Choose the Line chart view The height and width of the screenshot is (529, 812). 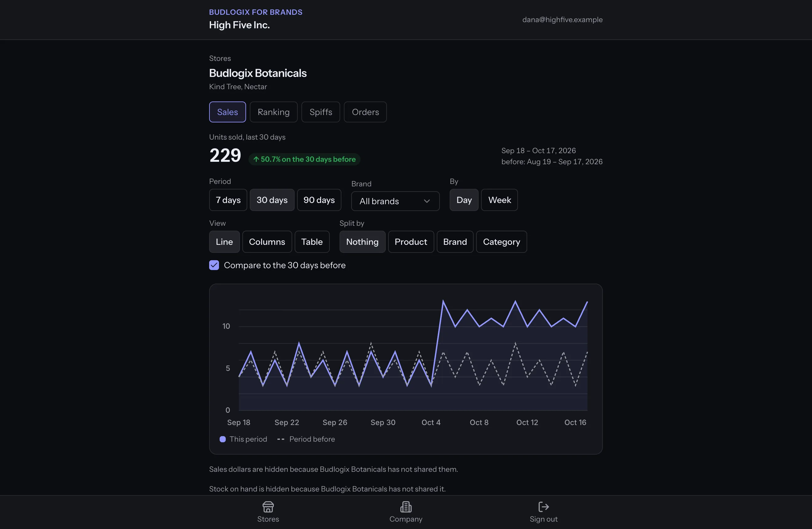(224, 242)
